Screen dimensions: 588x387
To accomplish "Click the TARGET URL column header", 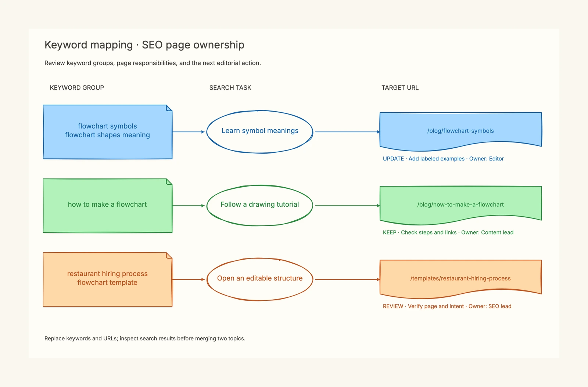I will click(x=400, y=88).
